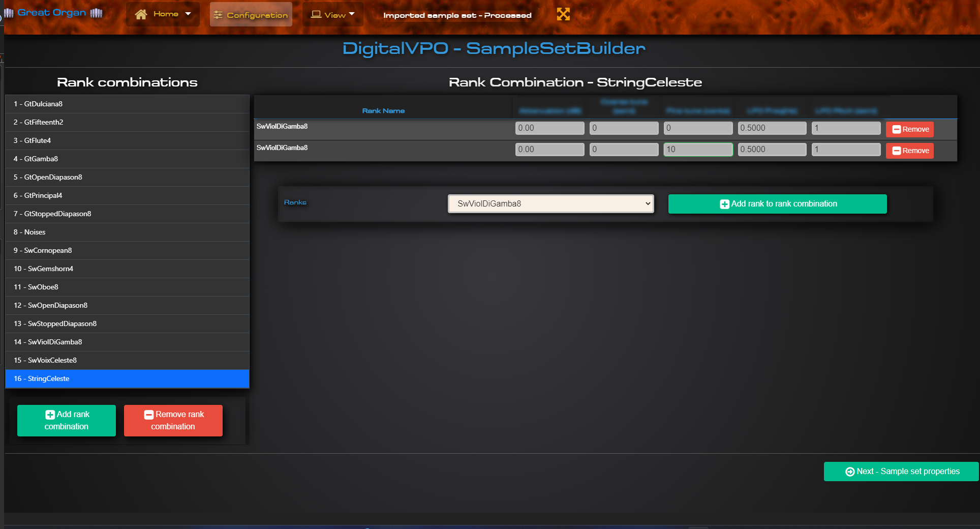Open the Configuration menu

click(x=251, y=15)
